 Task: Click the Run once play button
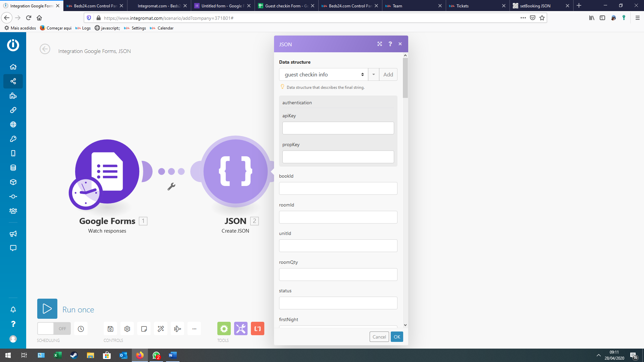pyautogui.click(x=47, y=309)
